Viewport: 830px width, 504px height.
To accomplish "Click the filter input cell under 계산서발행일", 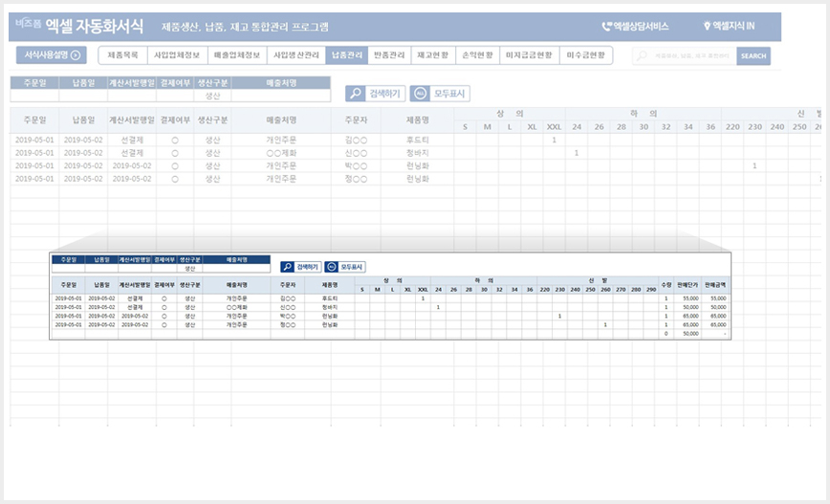I will pos(132,96).
